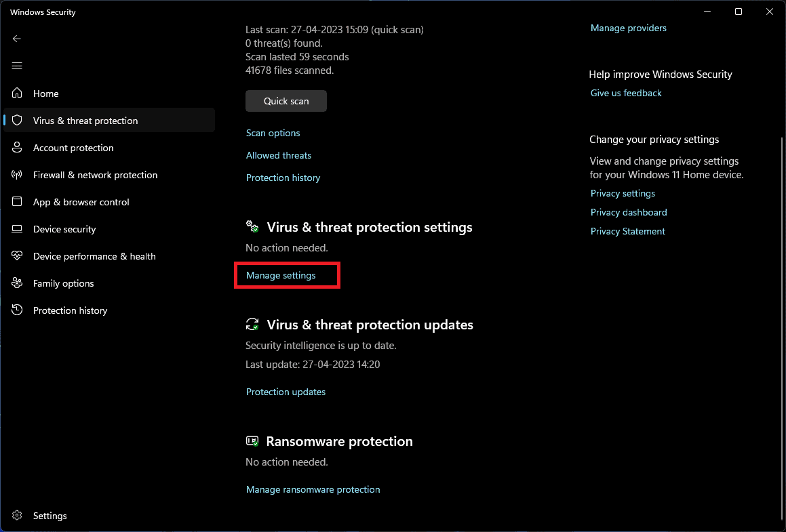Open Privacy dashboard link
Image resolution: width=786 pixels, height=532 pixels.
coord(629,212)
